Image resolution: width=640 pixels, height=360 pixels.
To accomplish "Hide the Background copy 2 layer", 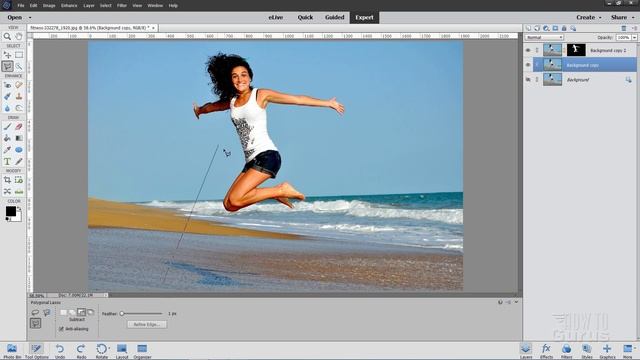I will 528,50.
